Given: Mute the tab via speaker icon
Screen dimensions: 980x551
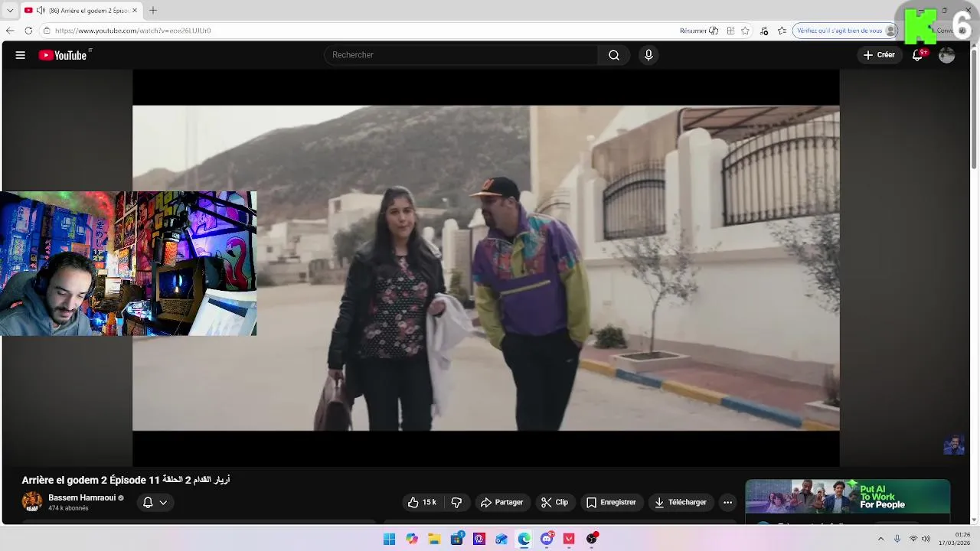Looking at the screenshot, I should point(41,11).
